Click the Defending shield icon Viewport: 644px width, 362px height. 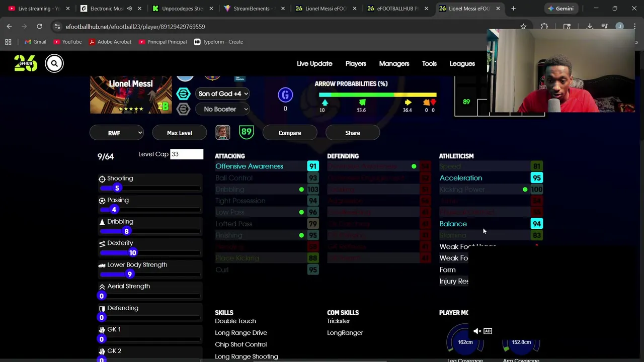coord(102,308)
